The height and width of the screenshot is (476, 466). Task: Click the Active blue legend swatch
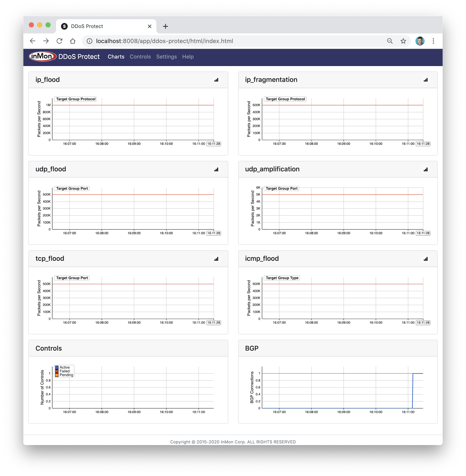(57, 367)
